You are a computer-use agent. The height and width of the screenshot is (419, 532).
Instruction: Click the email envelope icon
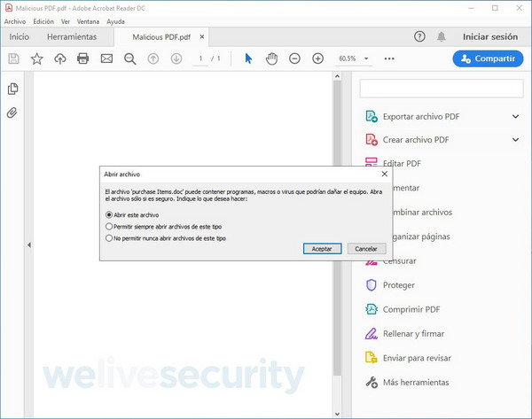[106, 58]
